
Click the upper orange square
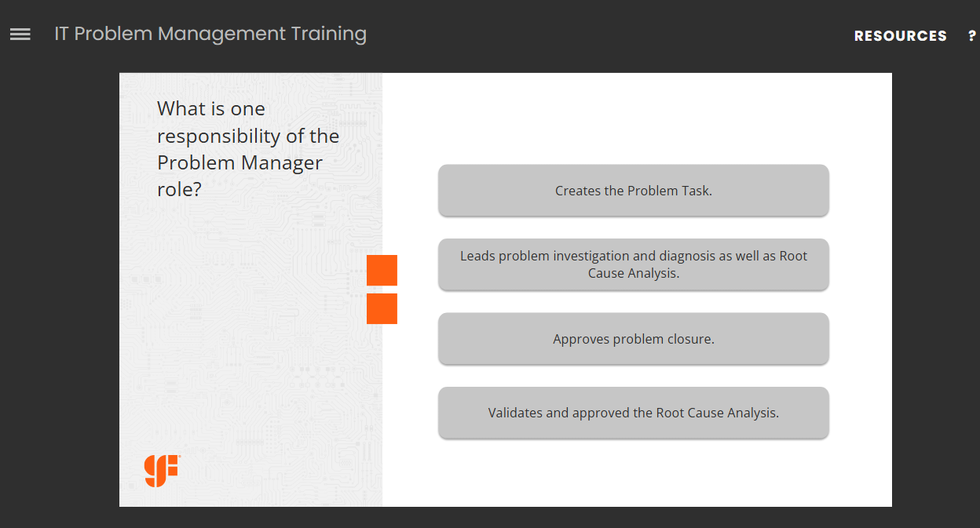[x=382, y=270]
